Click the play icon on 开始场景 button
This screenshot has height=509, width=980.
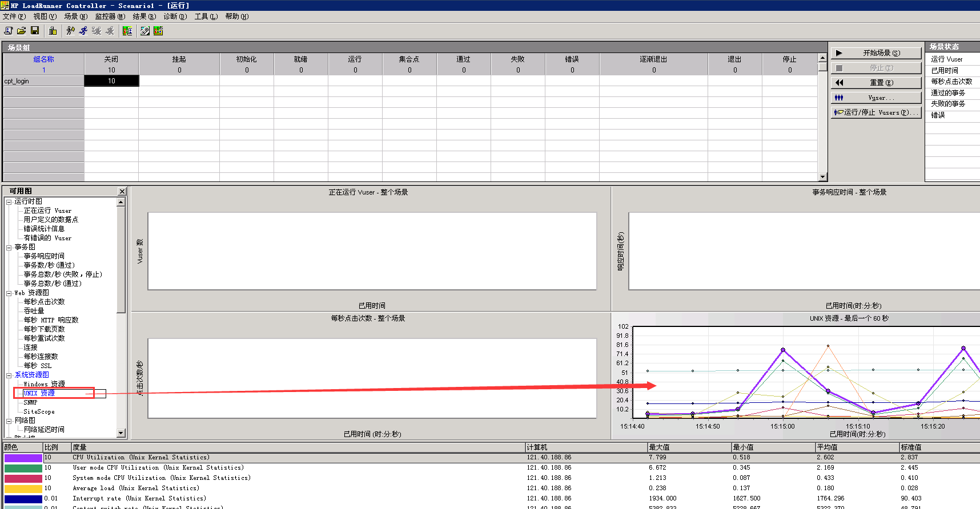pyautogui.click(x=839, y=53)
